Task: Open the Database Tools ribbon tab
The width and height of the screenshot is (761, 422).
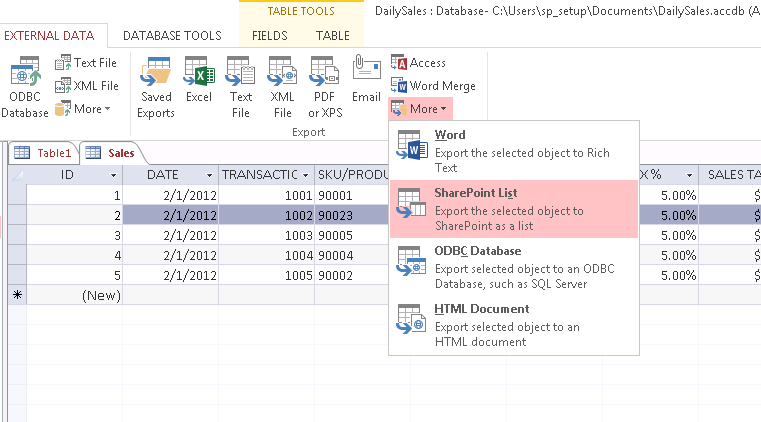Action: 172,36
